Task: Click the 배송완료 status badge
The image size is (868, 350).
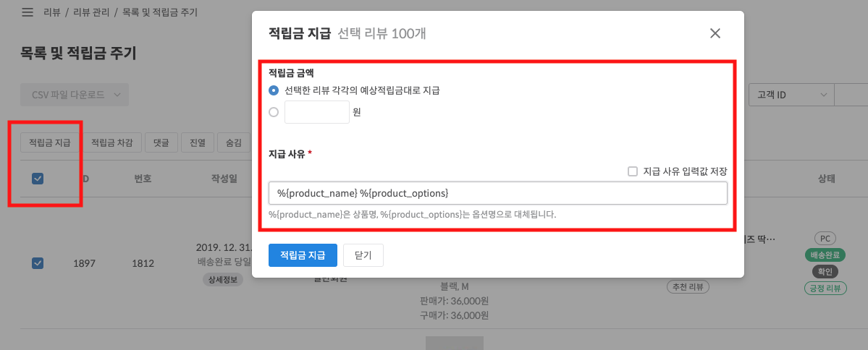Action: coord(825,255)
